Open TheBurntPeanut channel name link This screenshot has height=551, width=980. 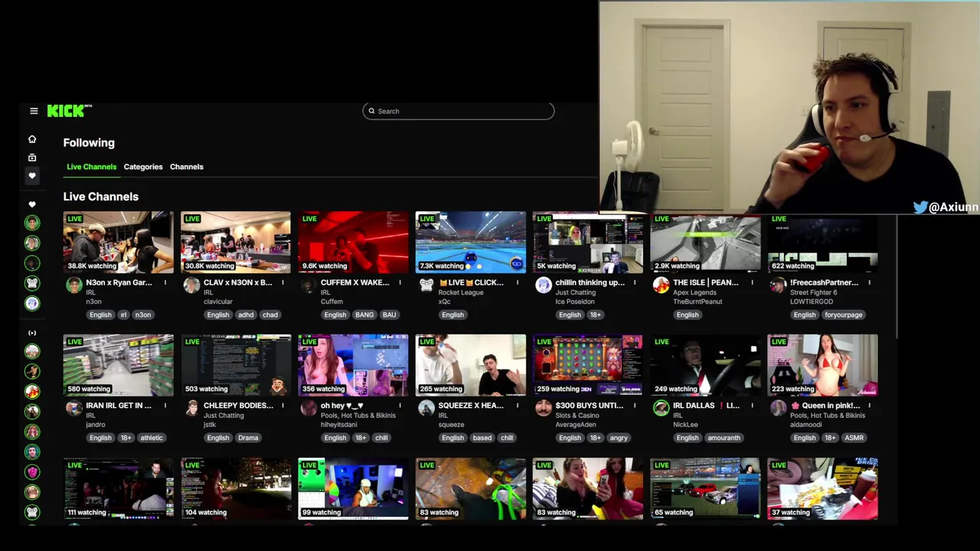point(697,302)
